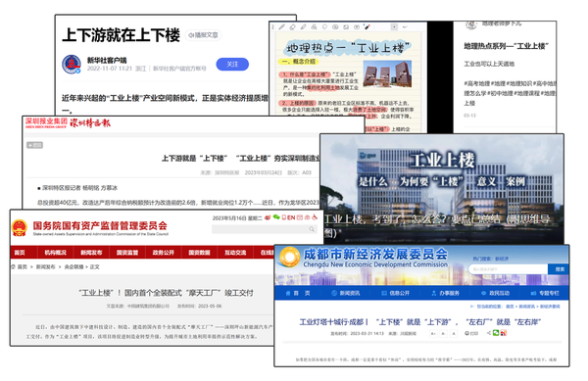The image size is (588, 381).
Task: Click the text box tool in the note toolbar
Action: (x=357, y=27)
